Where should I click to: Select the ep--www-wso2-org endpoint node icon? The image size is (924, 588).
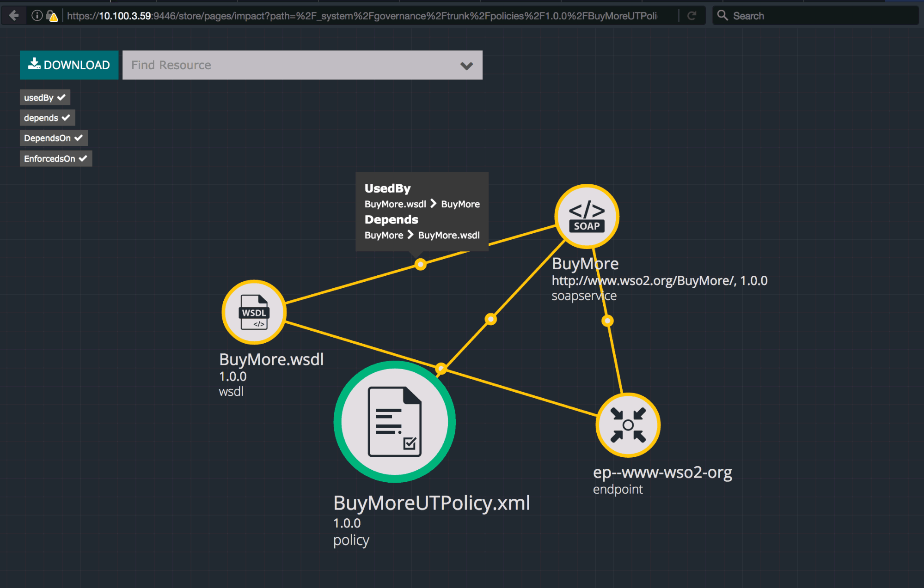(x=628, y=425)
